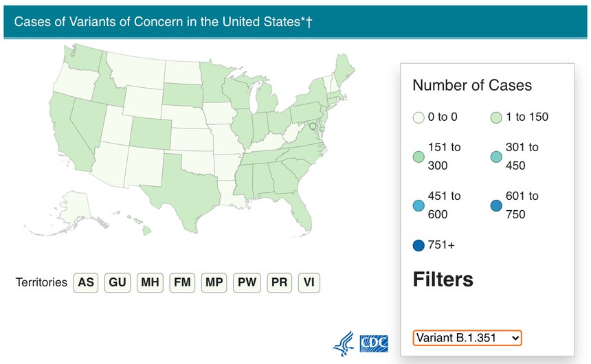591x364 pixels.
Task: Select the GU territory button
Action: pos(118,282)
